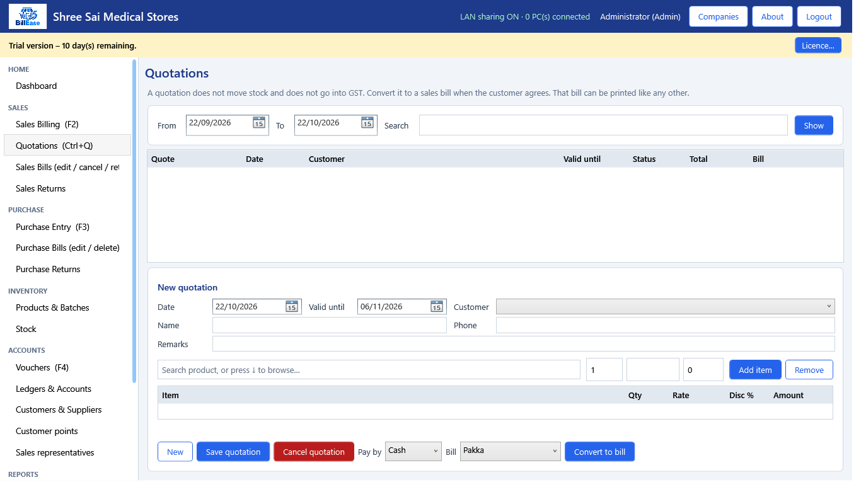Click the Licence... button
861x504 pixels.
point(818,45)
